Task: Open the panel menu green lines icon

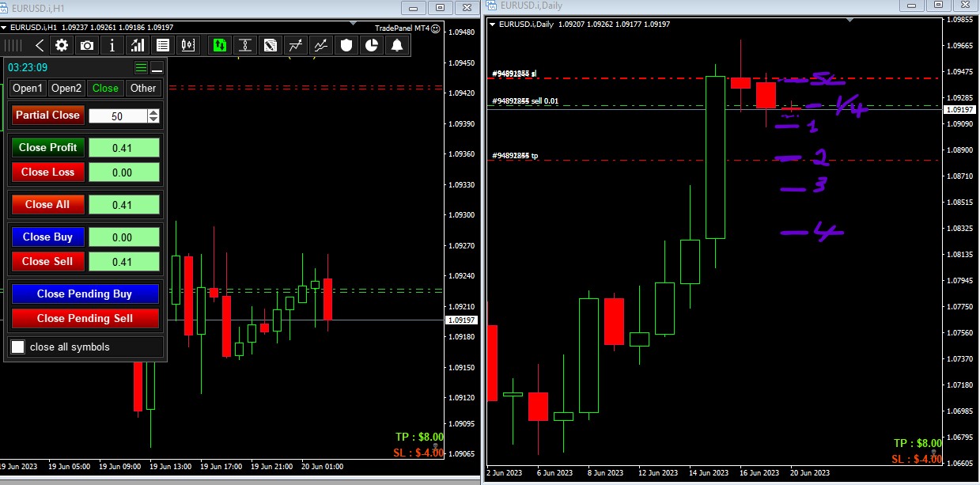Action: point(141,67)
